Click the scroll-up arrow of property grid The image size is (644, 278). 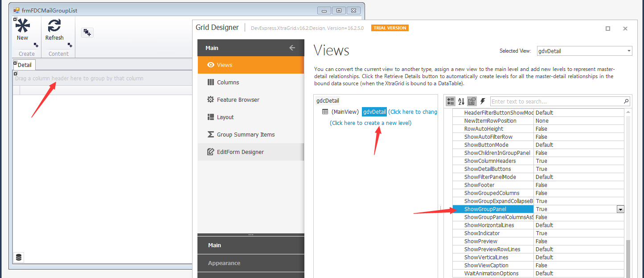[x=628, y=112]
